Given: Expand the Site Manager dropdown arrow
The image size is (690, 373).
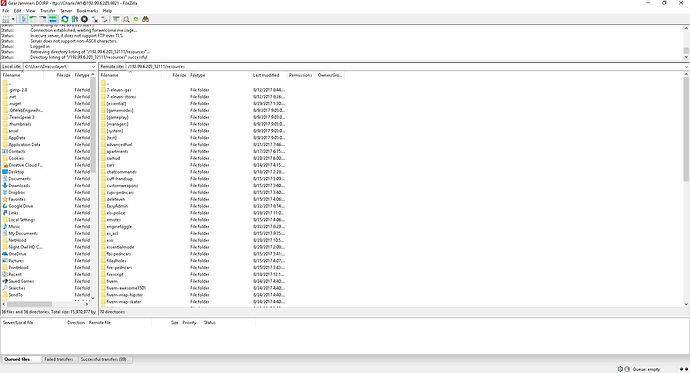Looking at the screenshot, I should click(13, 19).
